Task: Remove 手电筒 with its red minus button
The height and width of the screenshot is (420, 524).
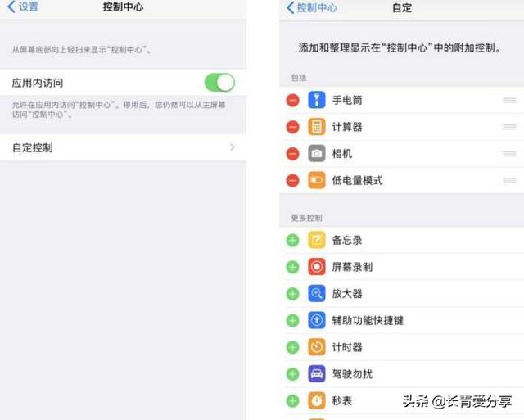Action: (x=293, y=100)
